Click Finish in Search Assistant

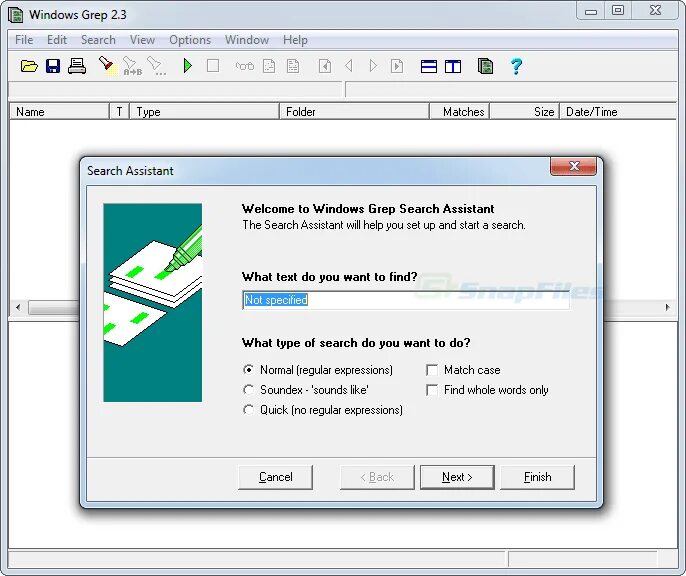[537, 477]
